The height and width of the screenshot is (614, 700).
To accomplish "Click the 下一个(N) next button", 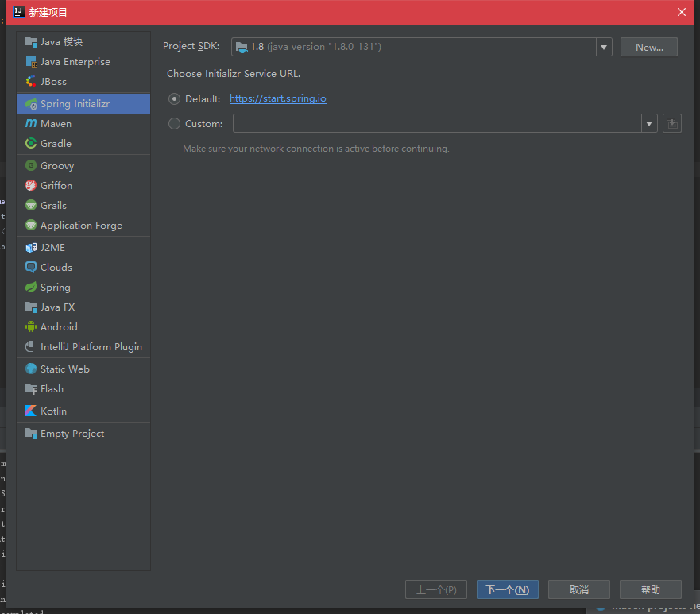I will point(508,589).
